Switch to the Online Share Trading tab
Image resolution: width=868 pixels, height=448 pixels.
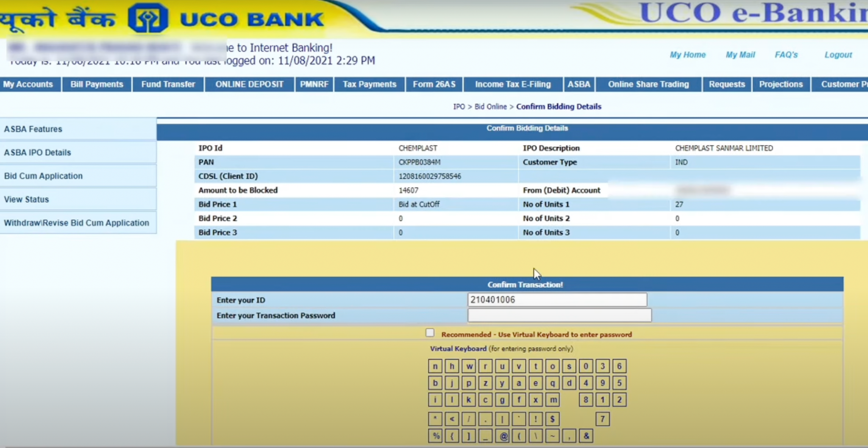tap(648, 84)
